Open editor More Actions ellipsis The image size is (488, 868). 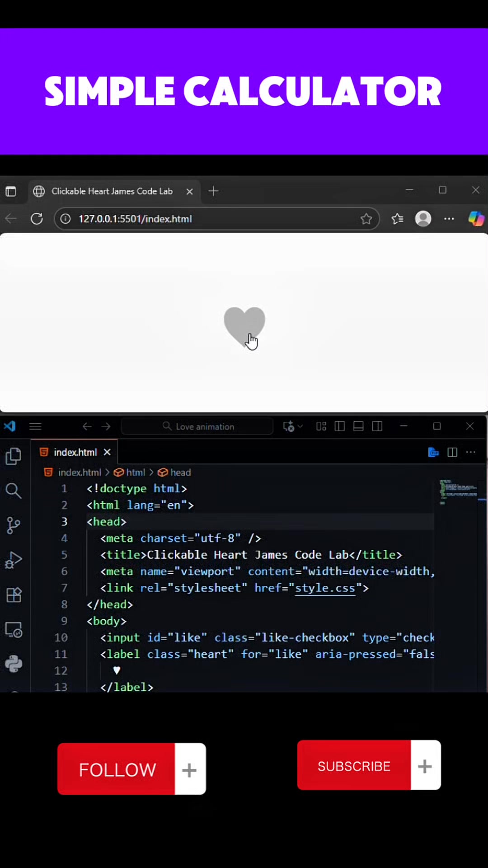[x=471, y=452]
